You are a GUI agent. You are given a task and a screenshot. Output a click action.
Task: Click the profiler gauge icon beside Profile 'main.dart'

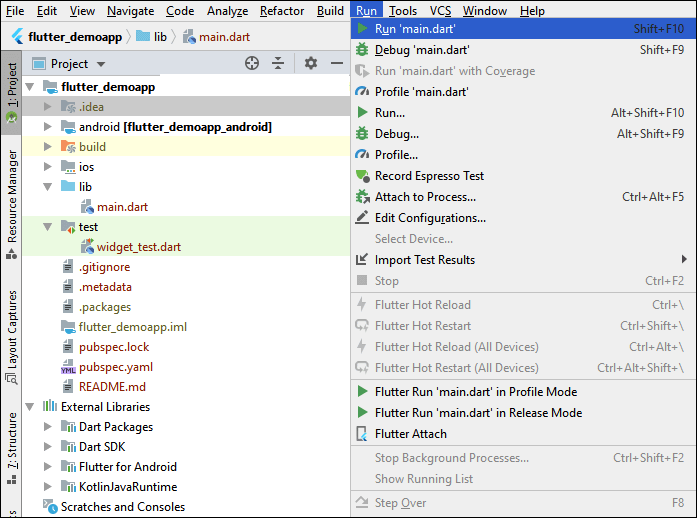[362, 92]
